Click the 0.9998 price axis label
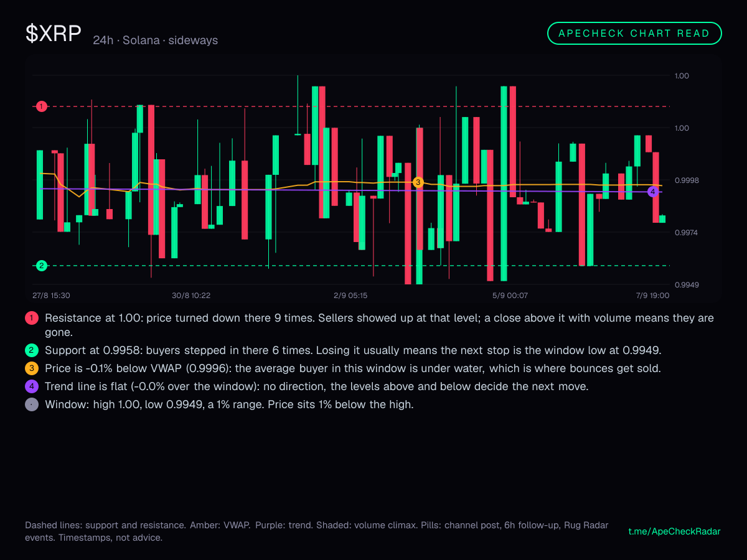Image resolution: width=747 pixels, height=560 pixels. pyautogui.click(x=687, y=180)
